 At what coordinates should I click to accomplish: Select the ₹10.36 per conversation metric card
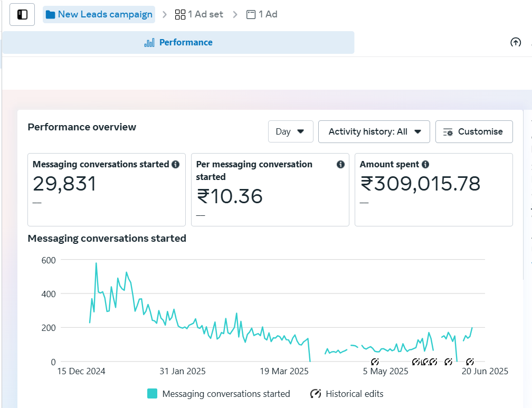coord(270,189)
